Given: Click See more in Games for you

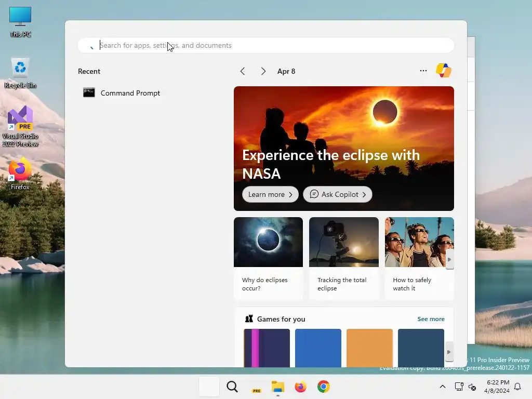Looking at the screenshot, I should [x=431, y=319].
